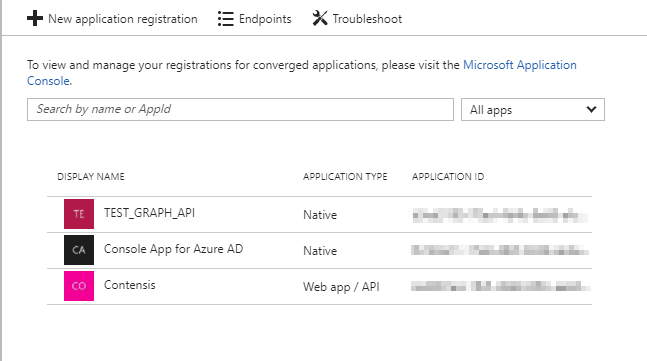Viewport: 647px width, 361px height.
Task: Follow the Console link text
Action: (x=48, y=81)
